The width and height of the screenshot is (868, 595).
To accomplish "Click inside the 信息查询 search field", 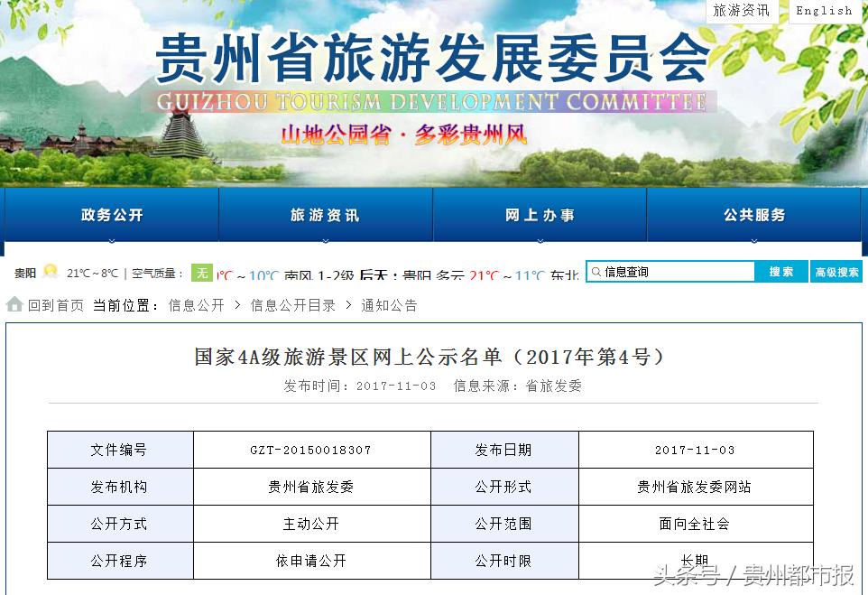I will 677,271.
